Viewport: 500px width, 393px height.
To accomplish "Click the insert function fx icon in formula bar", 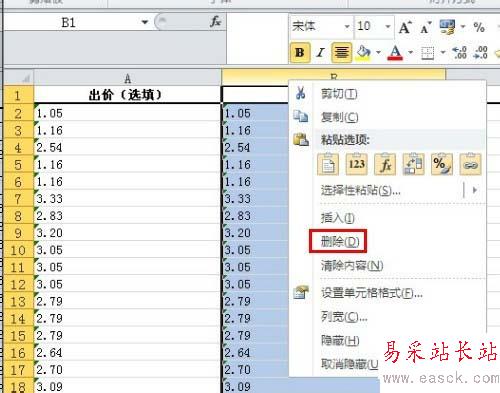I will point(216,22).
